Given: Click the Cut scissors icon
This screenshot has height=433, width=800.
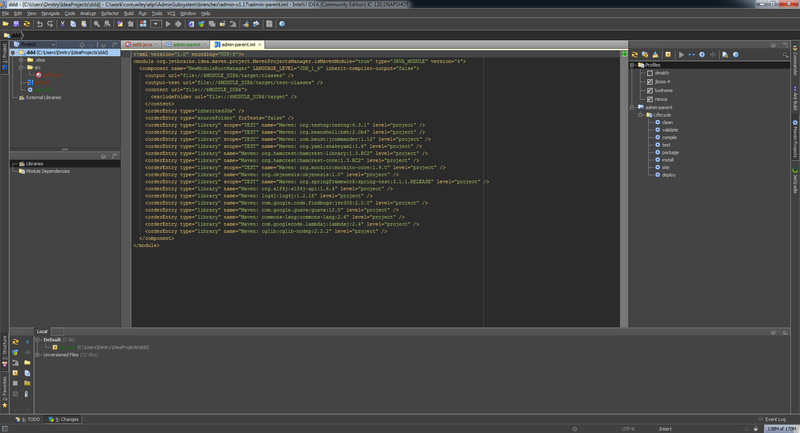Looking at the screenshot, I should pos(62,24).
